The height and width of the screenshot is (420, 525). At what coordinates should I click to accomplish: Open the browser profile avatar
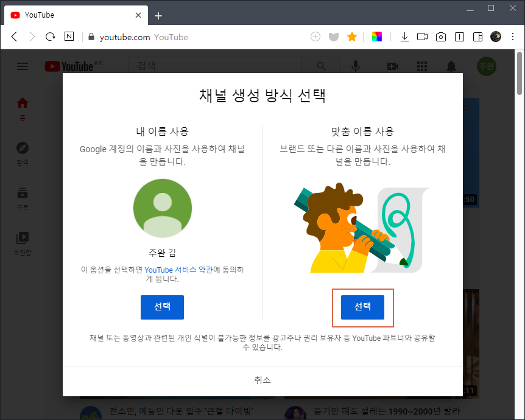[496, 37]
